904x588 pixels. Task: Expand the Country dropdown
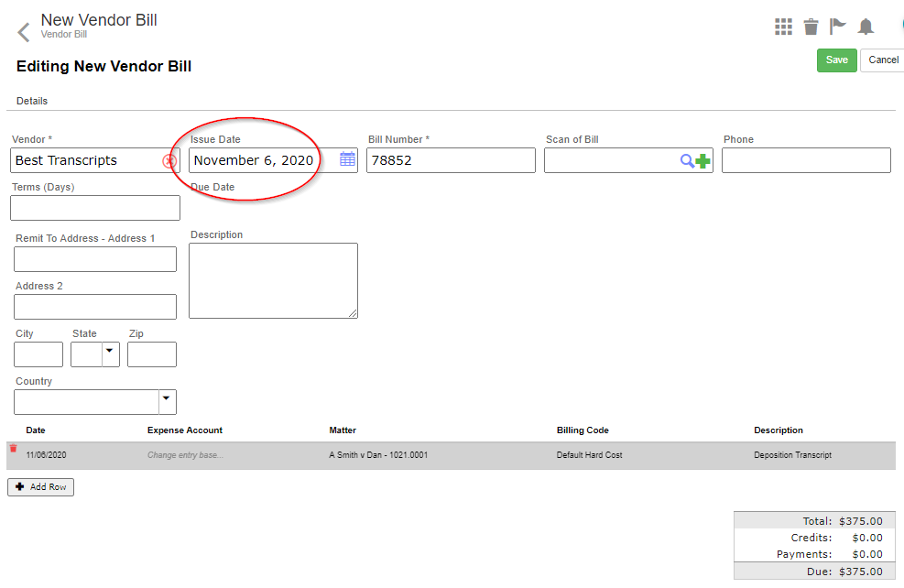coord(168,402)
